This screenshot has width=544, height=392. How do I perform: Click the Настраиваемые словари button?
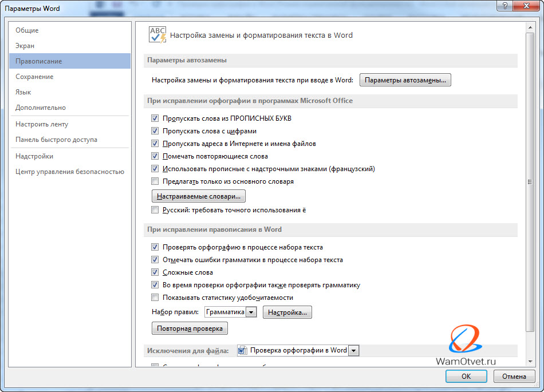199,196
